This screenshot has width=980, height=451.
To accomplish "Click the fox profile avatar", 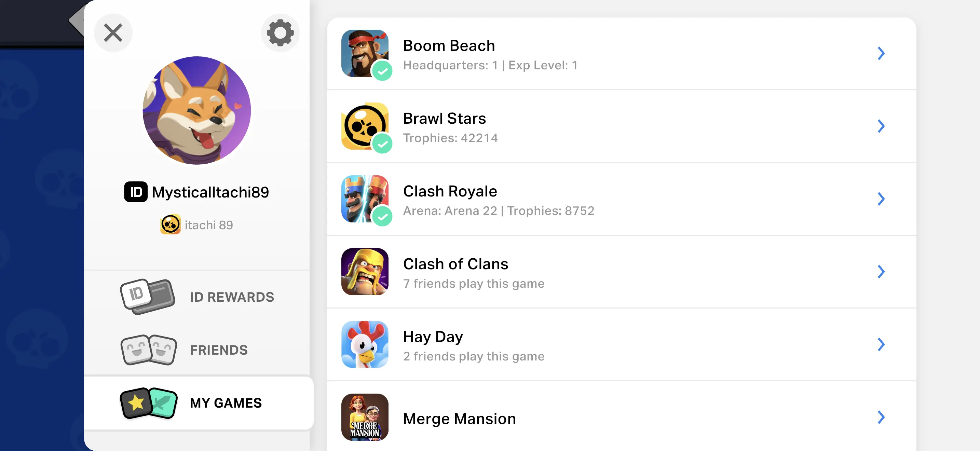I will (x=197, y=110).
